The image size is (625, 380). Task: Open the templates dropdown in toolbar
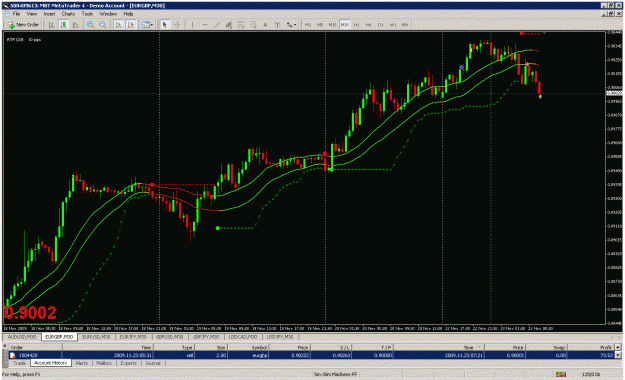pos(147,25)
